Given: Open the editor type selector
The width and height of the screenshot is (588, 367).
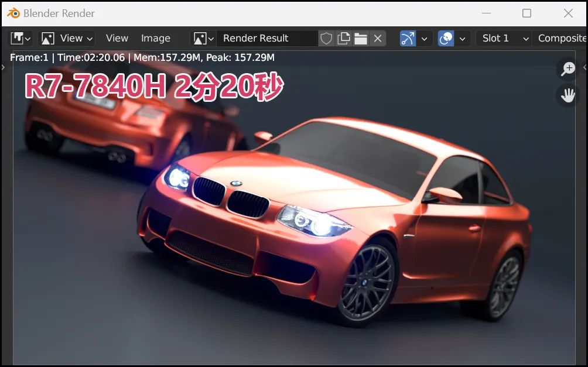Looking at the screenshot, I should coord(20,38).
